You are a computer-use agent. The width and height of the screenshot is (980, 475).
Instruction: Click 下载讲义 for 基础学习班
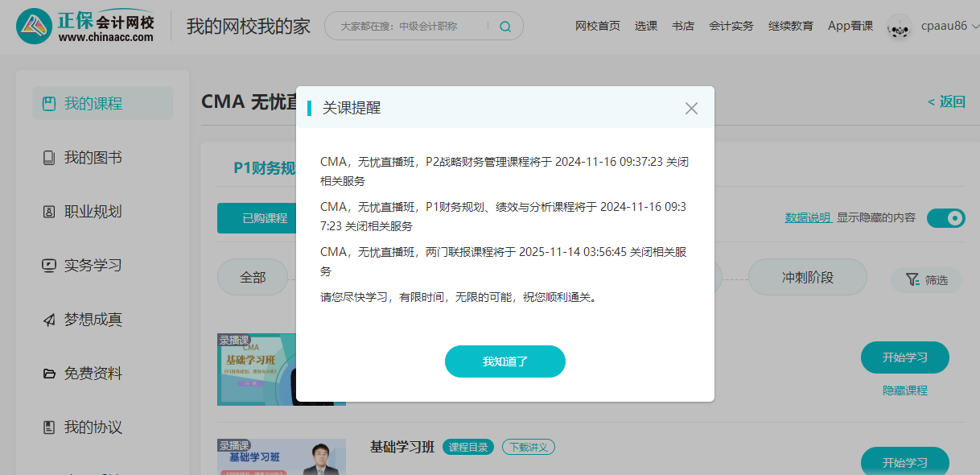tap(529, 447)
